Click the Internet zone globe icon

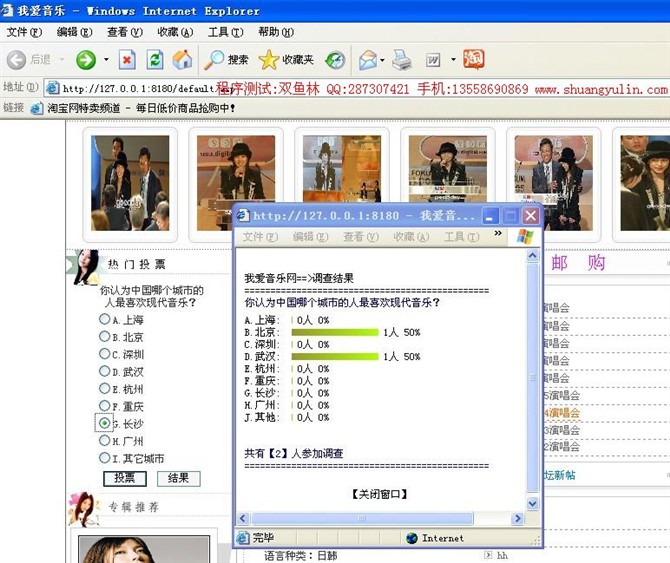coord(411,538)
